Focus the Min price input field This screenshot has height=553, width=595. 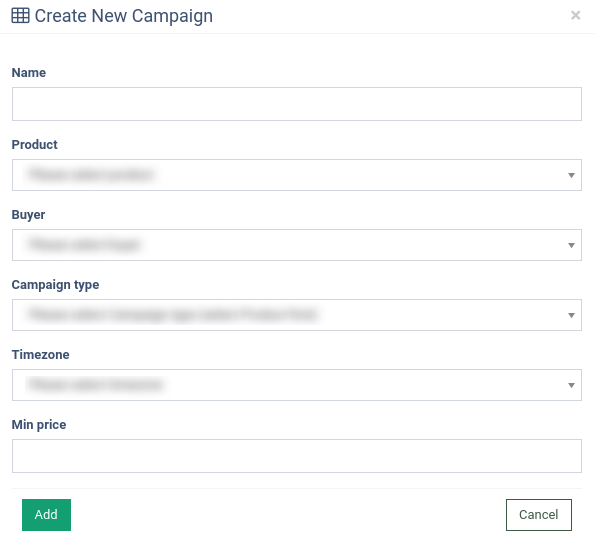pos(297,456)
